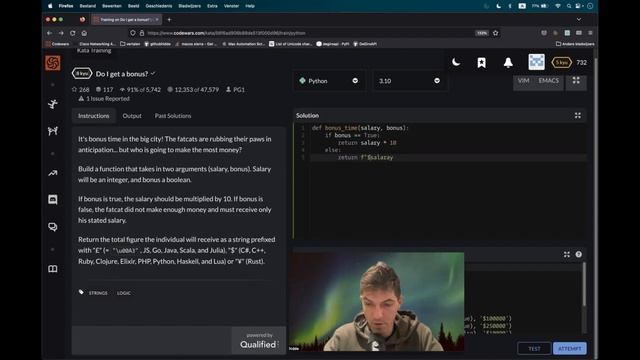
Task: Open the 1 Issue Reported link
Action: pos(104,99)
